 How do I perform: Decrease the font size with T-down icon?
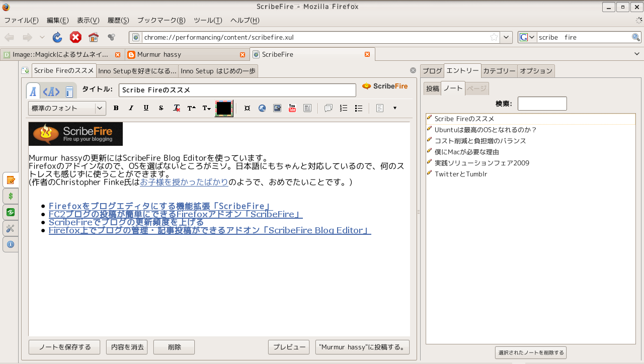(207, 108)
